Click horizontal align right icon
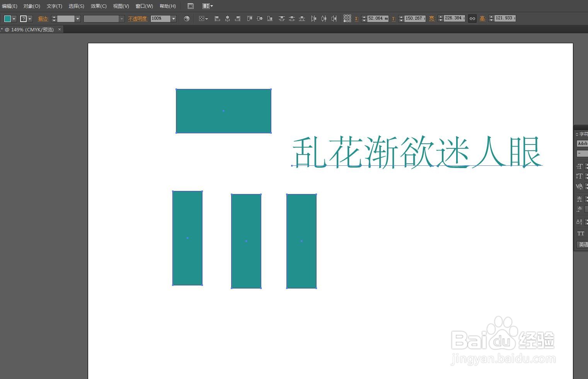 coord(237,18)
